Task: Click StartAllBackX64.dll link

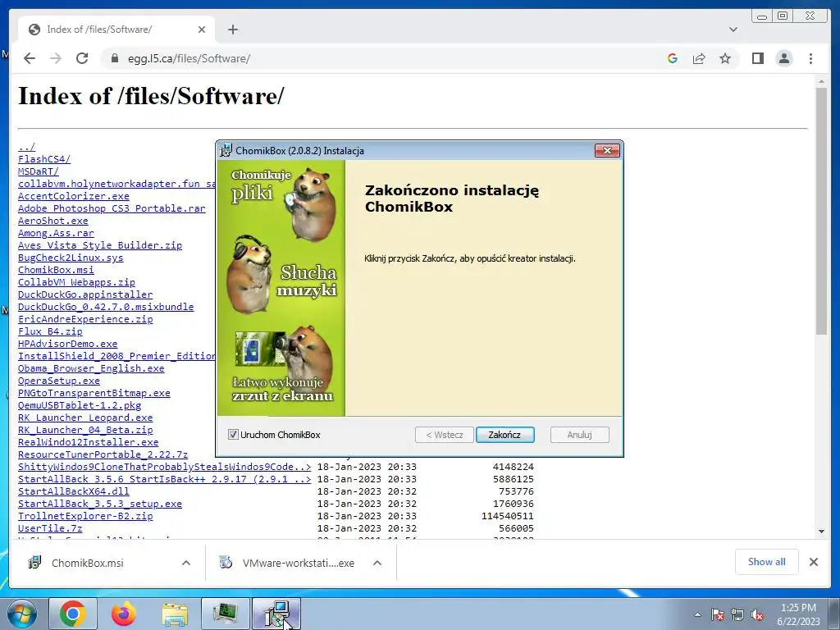Action: tap(73, 492)
